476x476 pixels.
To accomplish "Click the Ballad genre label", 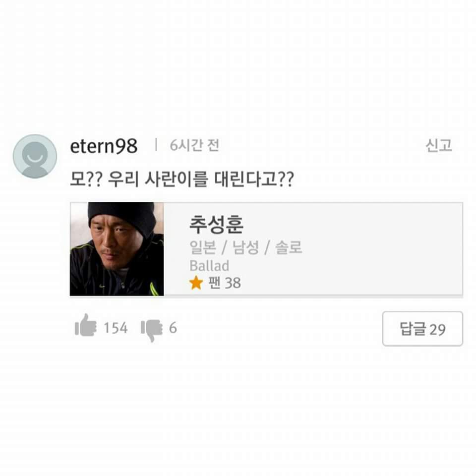I will pyautogui.click(x=209, y=266).
